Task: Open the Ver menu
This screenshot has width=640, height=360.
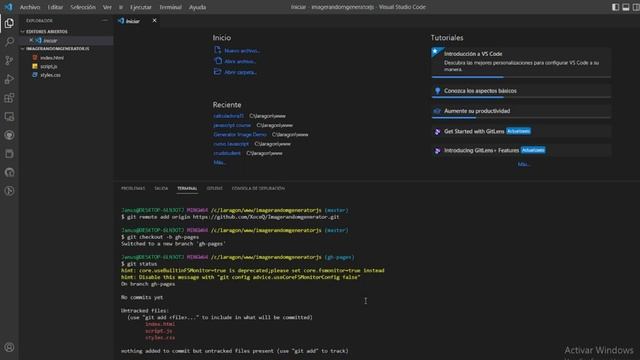Action: click(107, 7)
